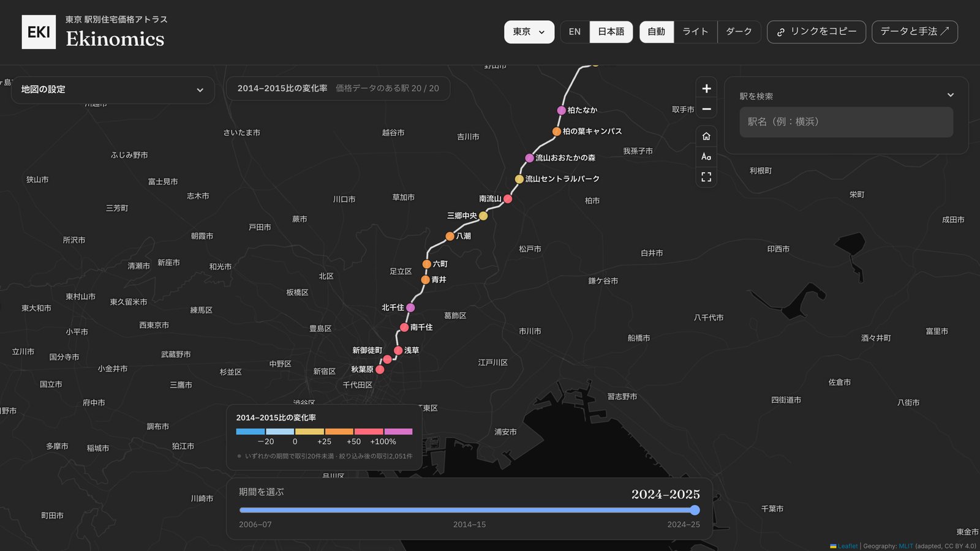The height and width of the screenshot is (551, 980).
Task: Switch language to EN
Action: coord(575,32)
